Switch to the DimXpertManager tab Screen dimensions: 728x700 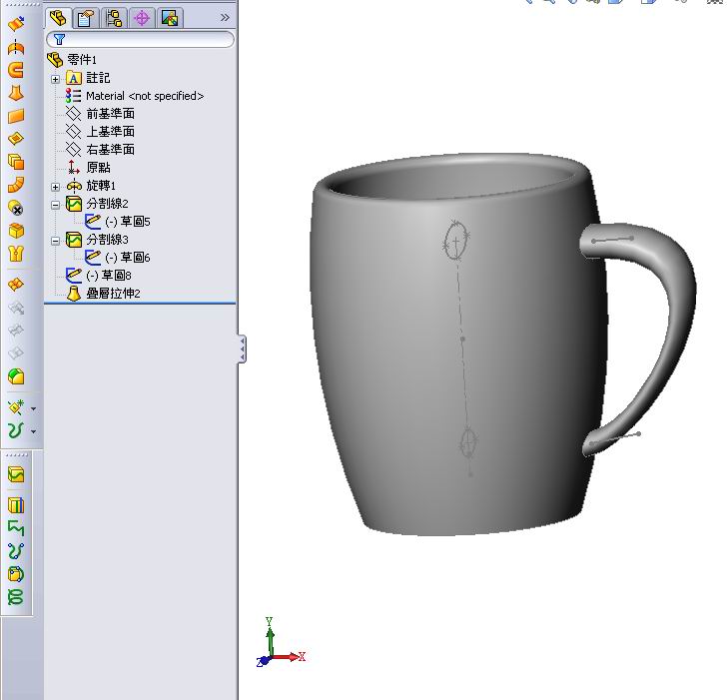click(x=142, y=19)
